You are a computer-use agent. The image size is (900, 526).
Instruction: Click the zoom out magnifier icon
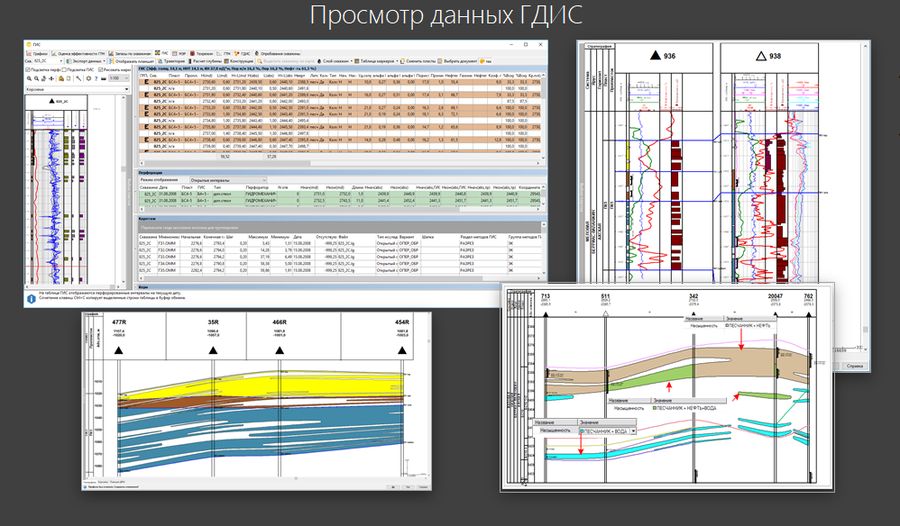36,79
